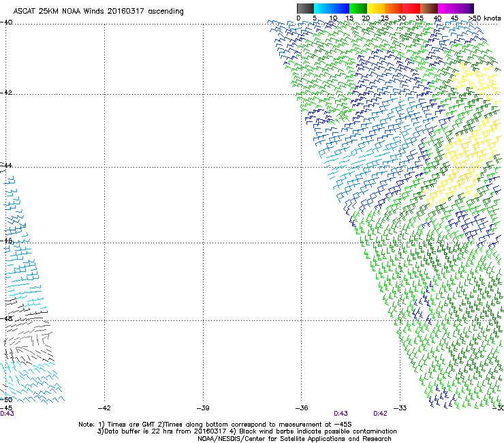Click the '0:43' time label under '-45' longitude

click(7, 414)
